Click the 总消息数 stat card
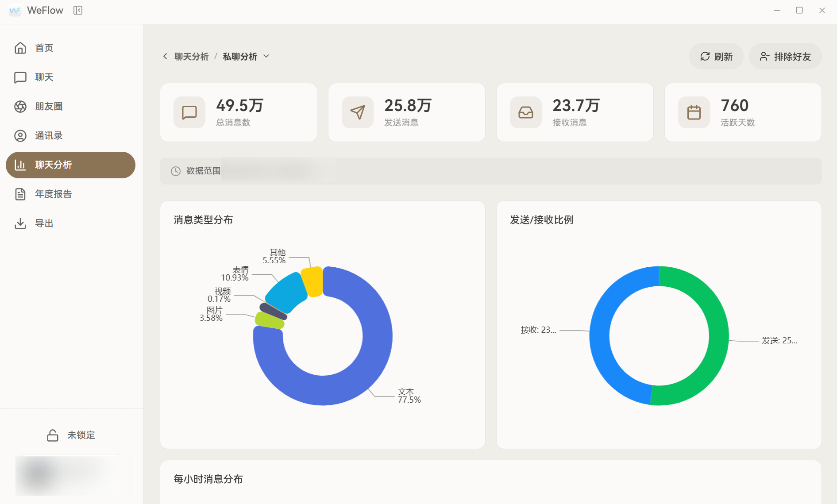 pos(239,112)
